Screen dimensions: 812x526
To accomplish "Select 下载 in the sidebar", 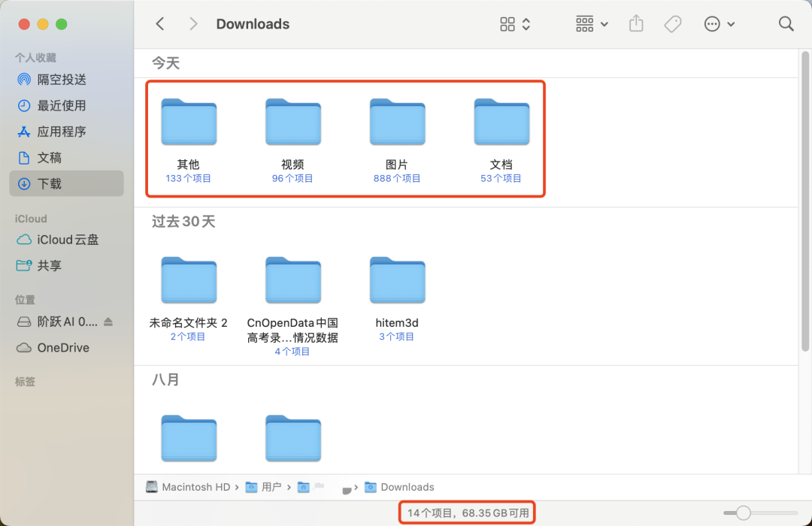I will [67, 183].
